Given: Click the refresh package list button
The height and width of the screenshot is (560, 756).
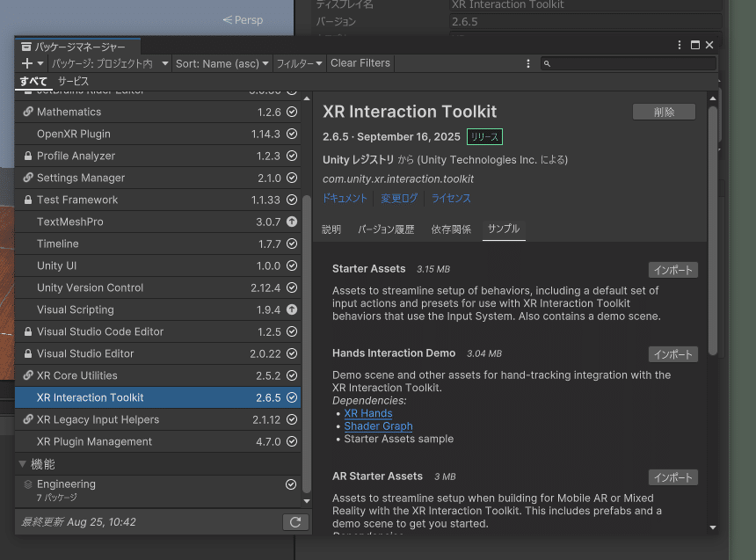Looking at the screenshot, I should click(295, 522).
